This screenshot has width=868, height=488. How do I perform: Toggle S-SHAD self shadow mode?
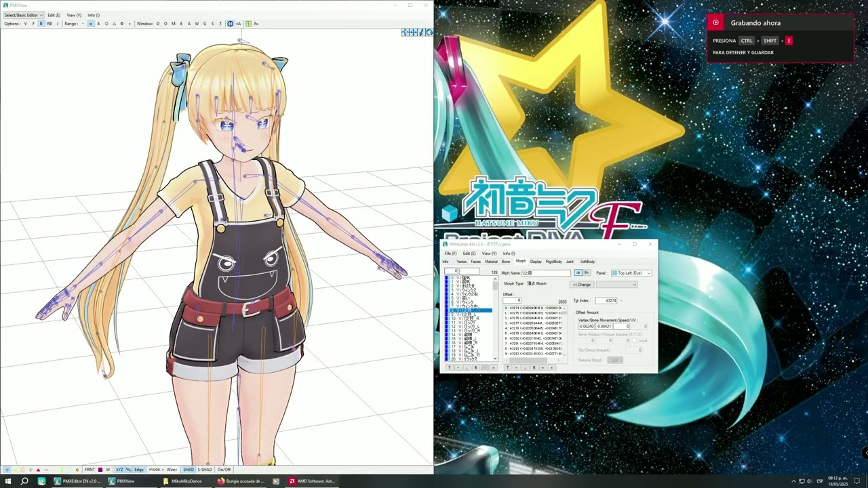coord(205,470)
